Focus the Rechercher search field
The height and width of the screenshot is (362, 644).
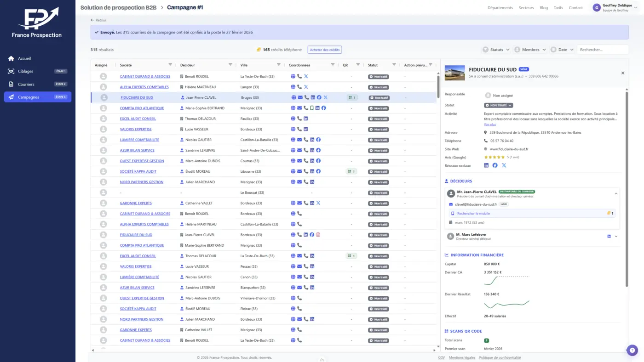tap(603, 50)
